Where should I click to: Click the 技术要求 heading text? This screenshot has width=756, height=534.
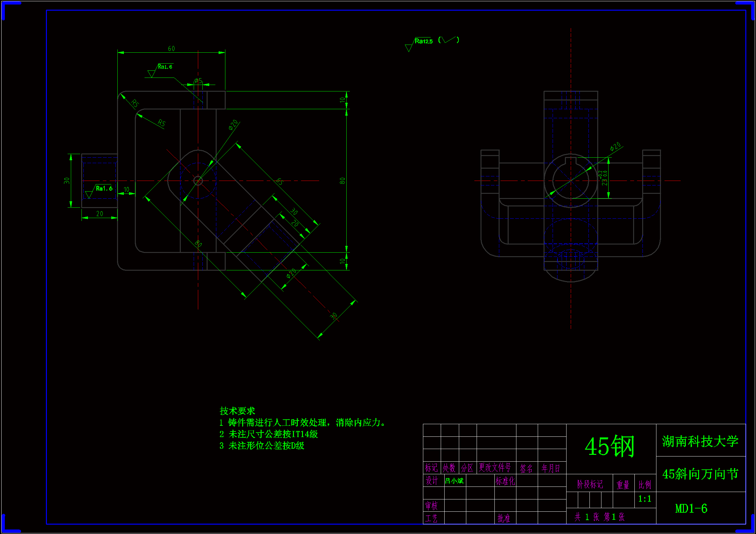tap(237, 411)
